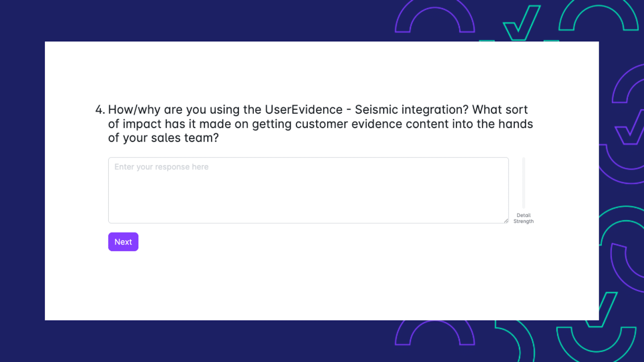Screen dimensions: 644x362
Task: Click the text area resize handle corner
Action: 506,220
